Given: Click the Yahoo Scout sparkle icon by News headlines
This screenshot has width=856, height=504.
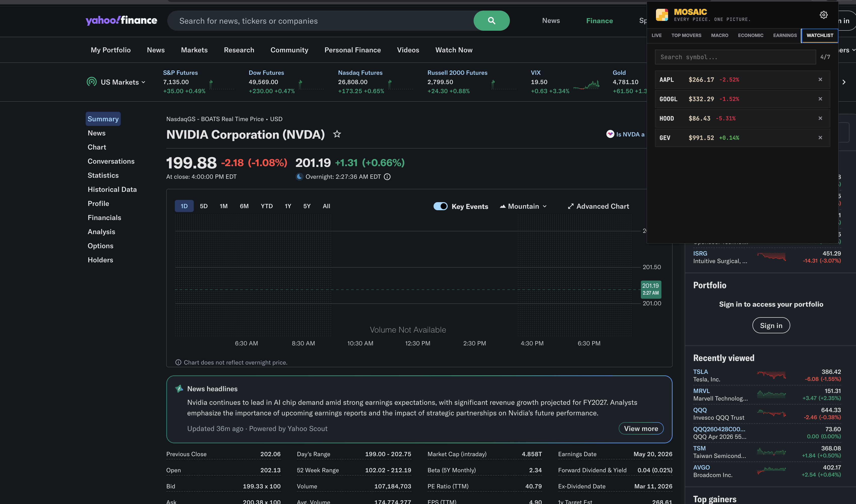Looking at the screenshot, I should click(179, 388).
